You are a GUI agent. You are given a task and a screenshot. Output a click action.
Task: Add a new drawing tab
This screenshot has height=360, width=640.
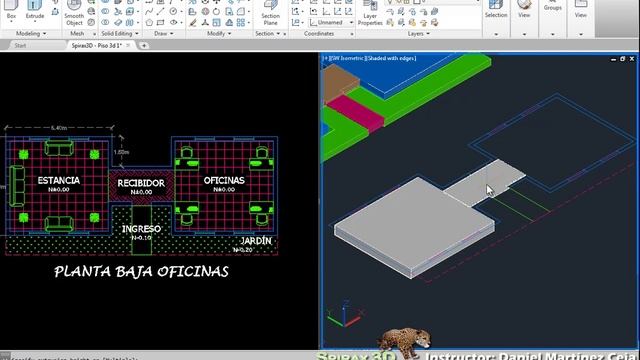[144, 45]
